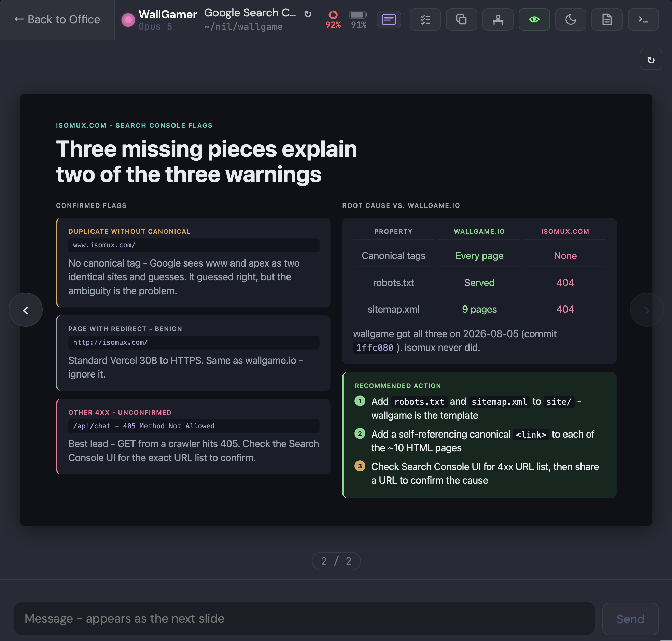Click the Served table cell
Image resolution: width=672 pixels, height=641 pixels.
click(x=479, y=283)
